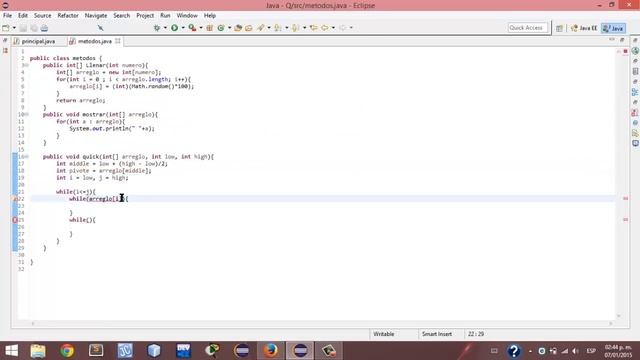Click the green Run button icon
Viewport: 640px width, 360px height.
[x=175, y=28]
